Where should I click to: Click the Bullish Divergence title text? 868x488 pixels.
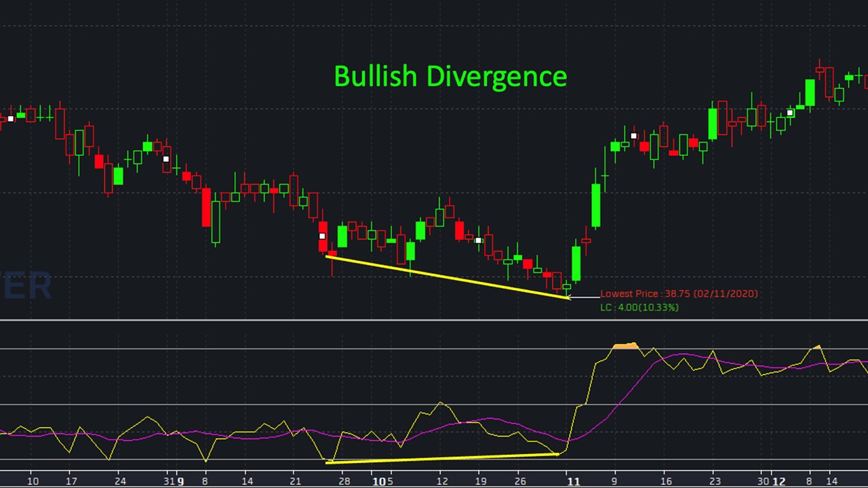click(450, 76)
